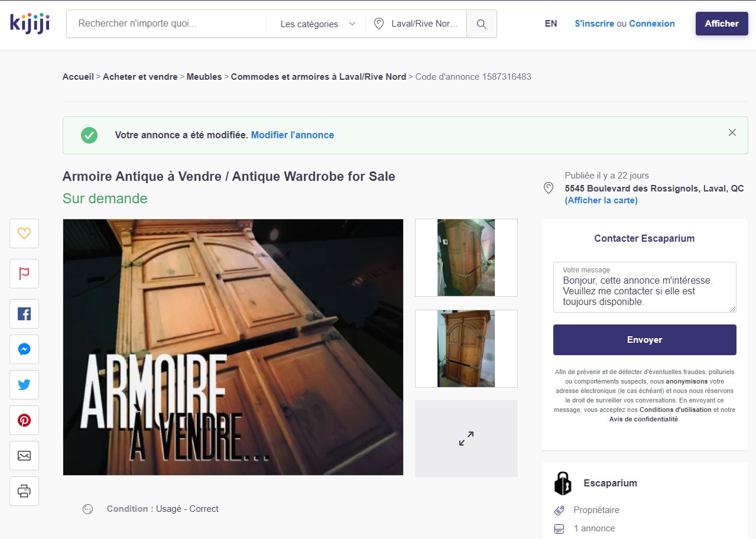The height and width of the screenshot is (539, 756).
Task: Share the listing on Facebook
Action: tap(24, 313)
